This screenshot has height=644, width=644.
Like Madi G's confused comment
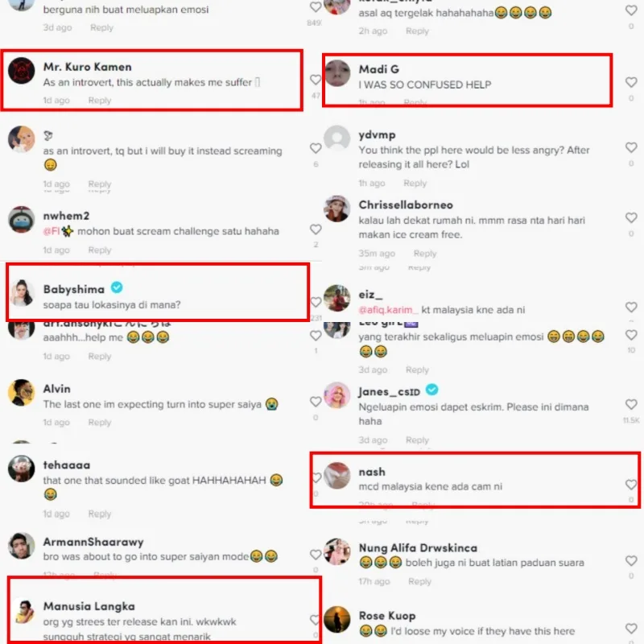[x=631, y=82]
